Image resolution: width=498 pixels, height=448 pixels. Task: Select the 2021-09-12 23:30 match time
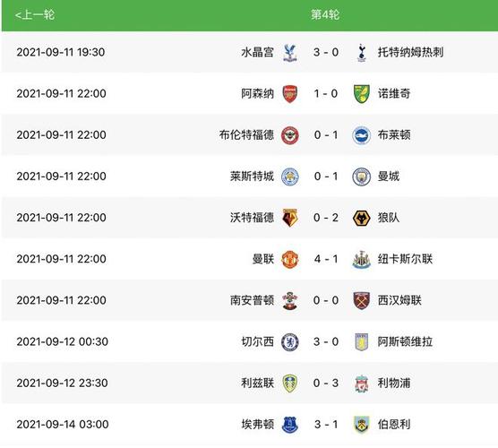click(x=63, y=383)
